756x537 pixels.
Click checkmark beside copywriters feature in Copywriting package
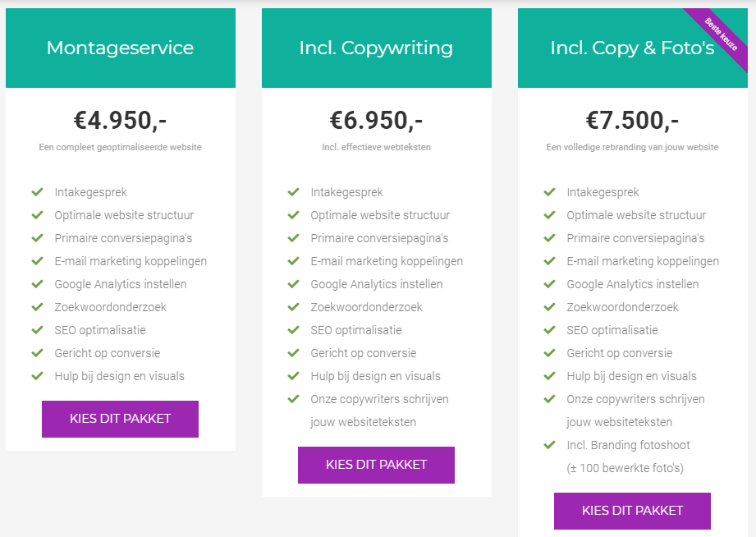tap(293, 399)
